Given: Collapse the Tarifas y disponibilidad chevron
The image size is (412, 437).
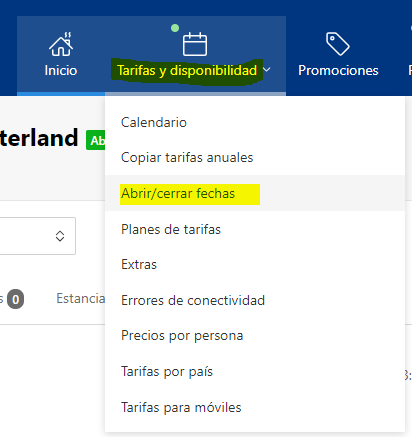Looking at the screenshot, I should [x=267, y=70].
